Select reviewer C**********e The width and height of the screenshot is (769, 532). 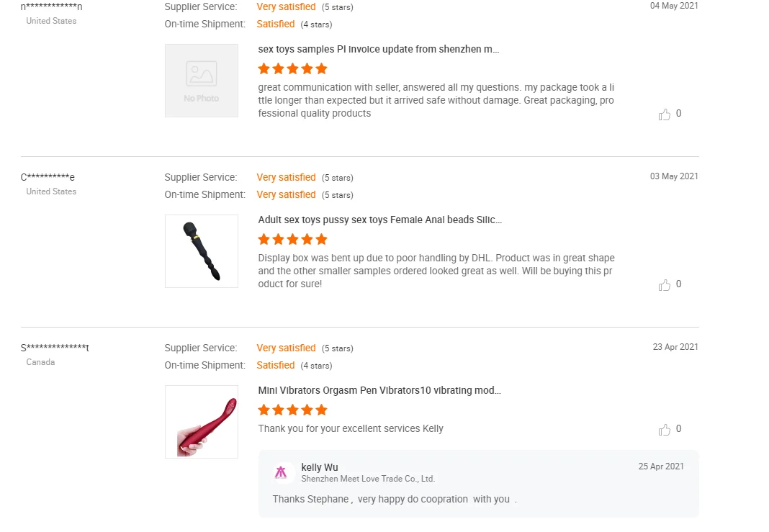coord(48,178)
